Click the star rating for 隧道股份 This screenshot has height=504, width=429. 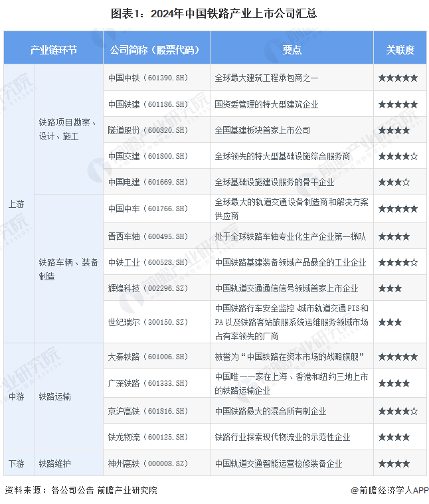coord(394,130)
